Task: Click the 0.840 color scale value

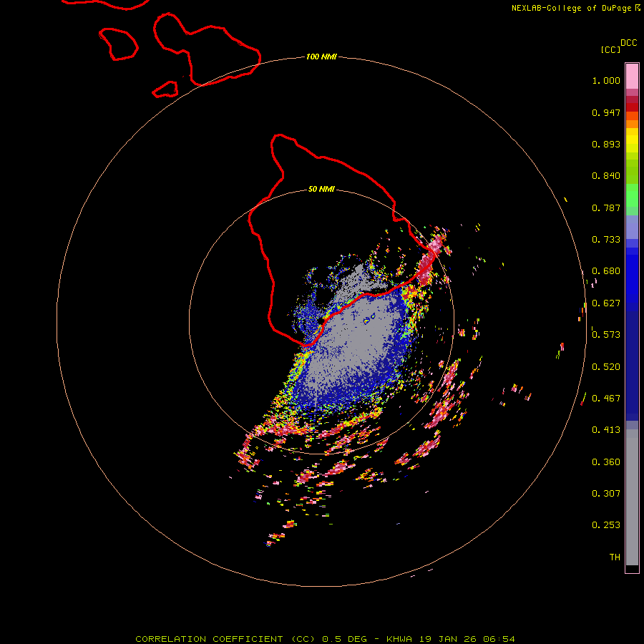Action: pos(606,176)
